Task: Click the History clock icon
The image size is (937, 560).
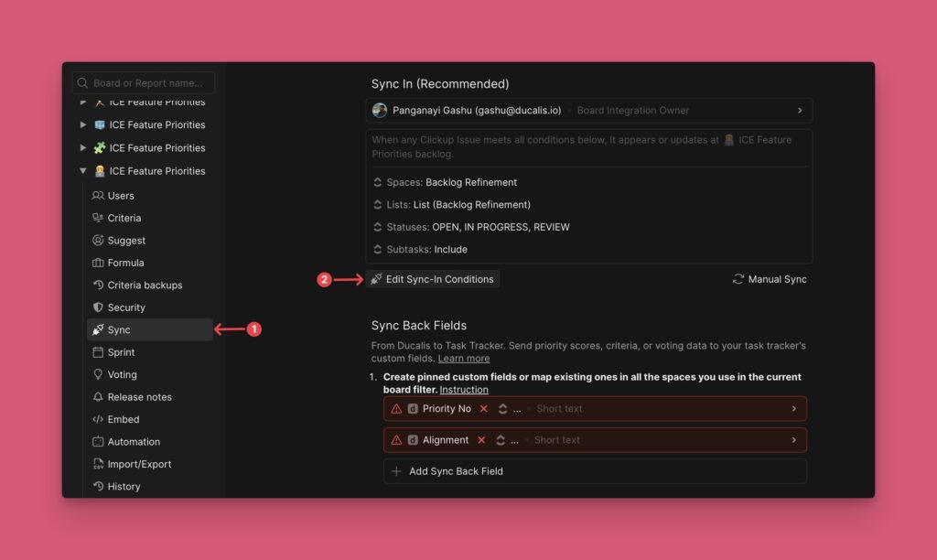Action: click(x=96, y=486)
